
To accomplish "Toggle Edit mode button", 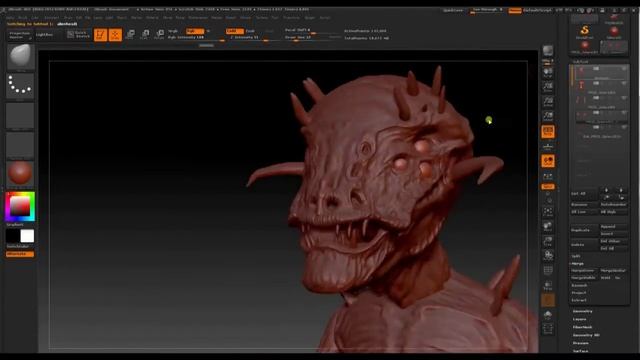I will (100, 35).
